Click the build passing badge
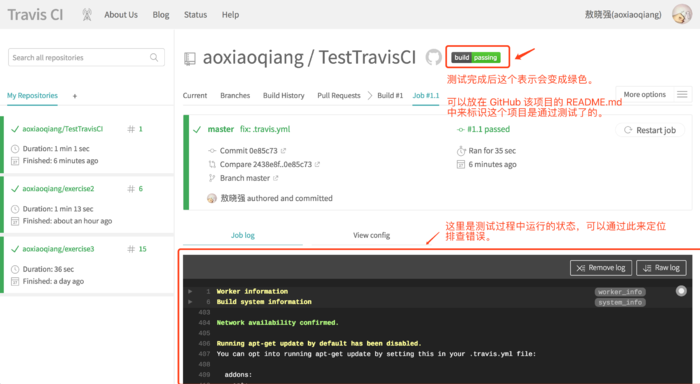 (476, 58)
